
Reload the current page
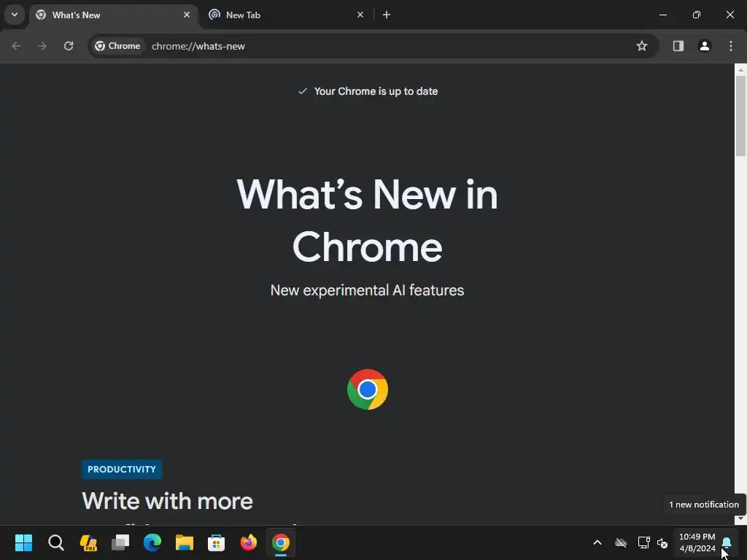[69, 46]
